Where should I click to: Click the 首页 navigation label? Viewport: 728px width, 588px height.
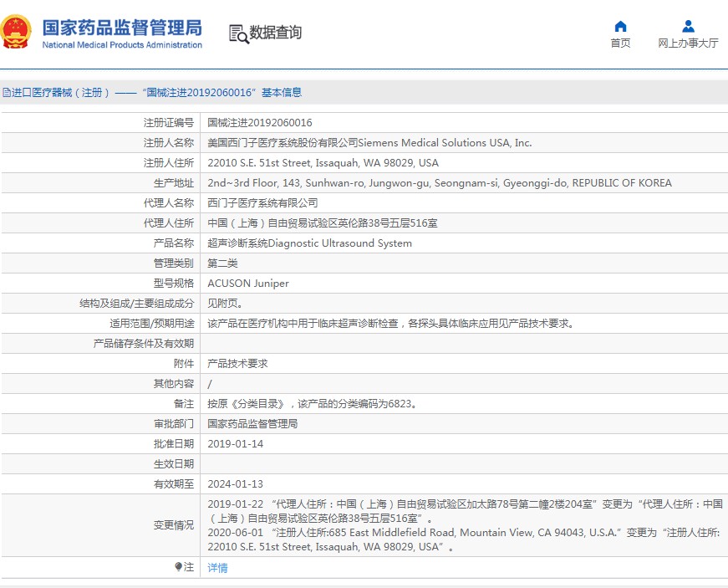coord(620,43)
